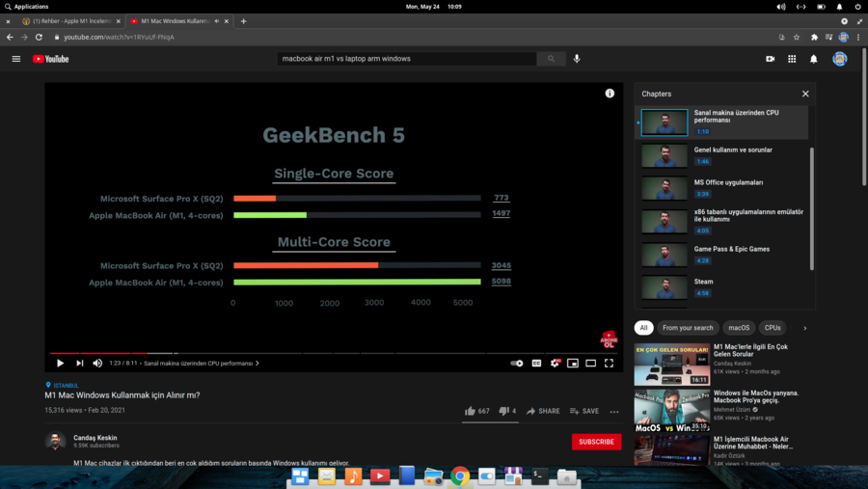Open the YouTube notifications bell

click(814, 59)
